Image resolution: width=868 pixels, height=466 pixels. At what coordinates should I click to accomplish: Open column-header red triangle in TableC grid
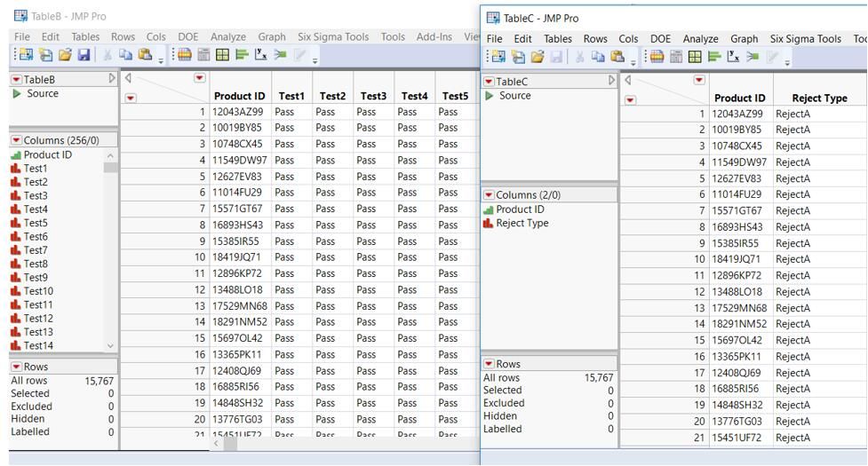pyautogui.click(x=699, y=80)
